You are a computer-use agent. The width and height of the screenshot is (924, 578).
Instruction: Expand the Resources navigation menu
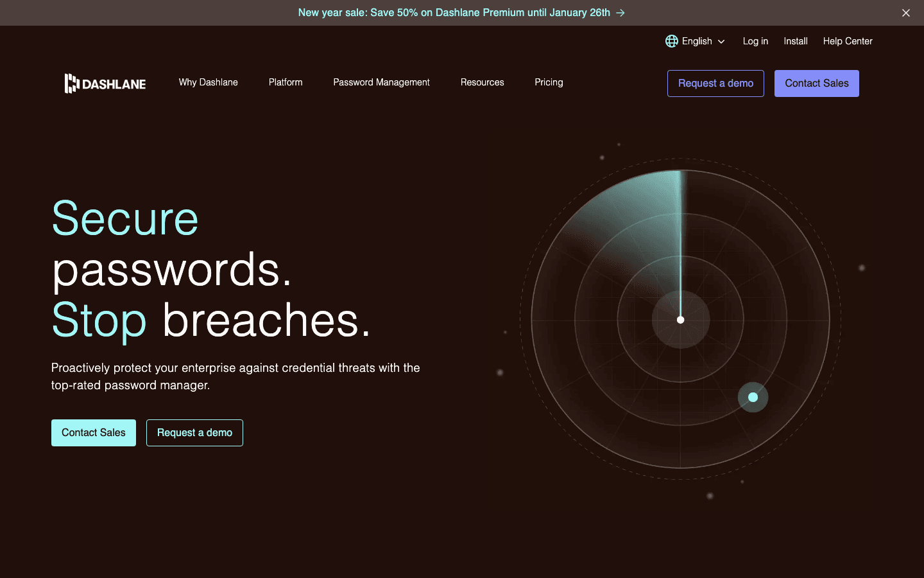click(482, 82)
